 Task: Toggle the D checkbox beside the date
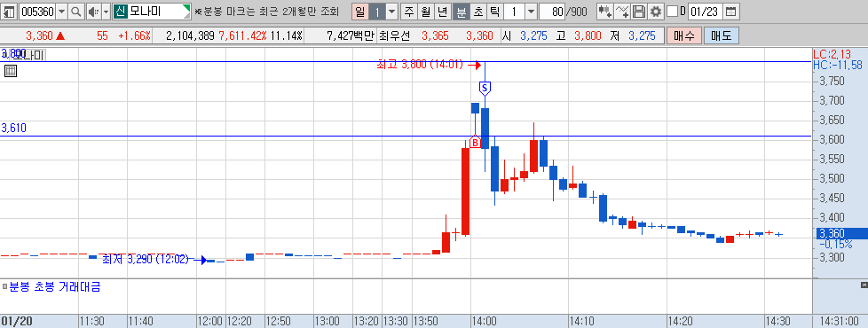[x=672, y=11]
